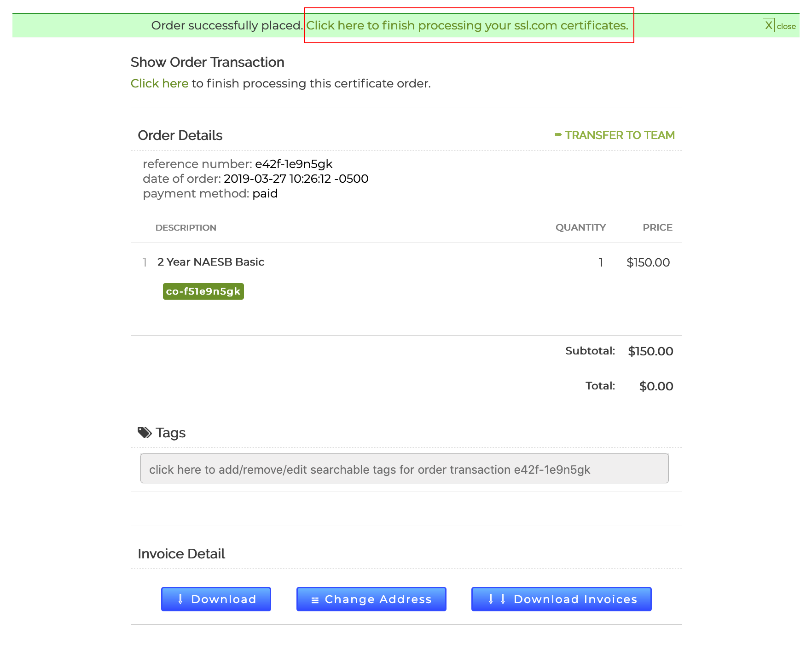The width and height of the screenshot is (812, 650).
Task: Click the TRANSFER TO TEAM link
Action: 620,135
